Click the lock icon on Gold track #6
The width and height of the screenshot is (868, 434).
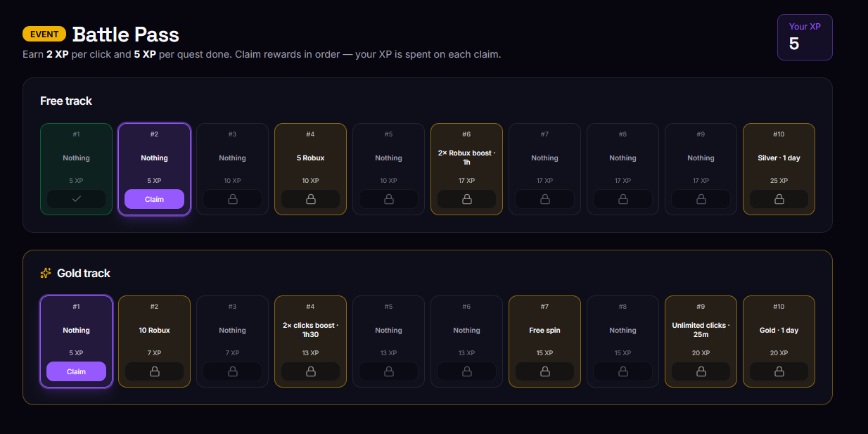[x=466, y=371]
